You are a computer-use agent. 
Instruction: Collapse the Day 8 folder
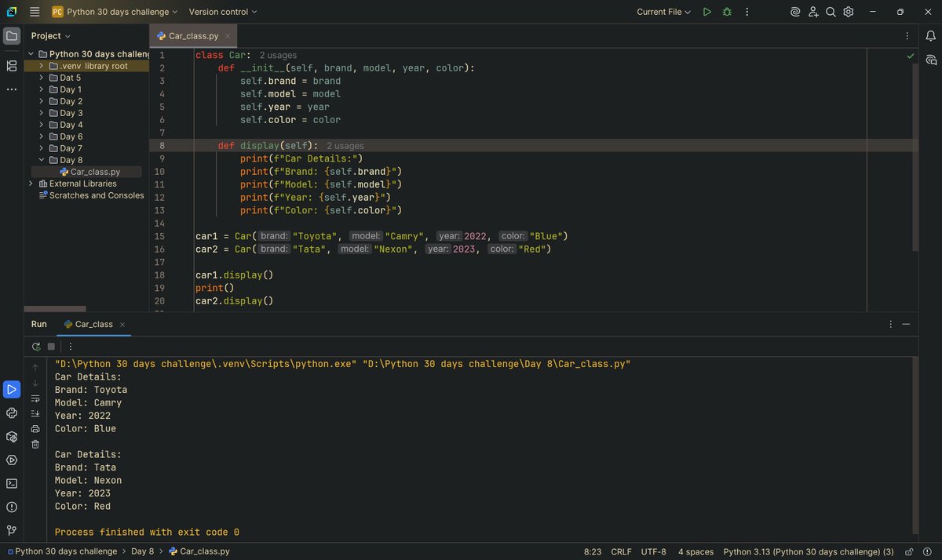(42, 160)
